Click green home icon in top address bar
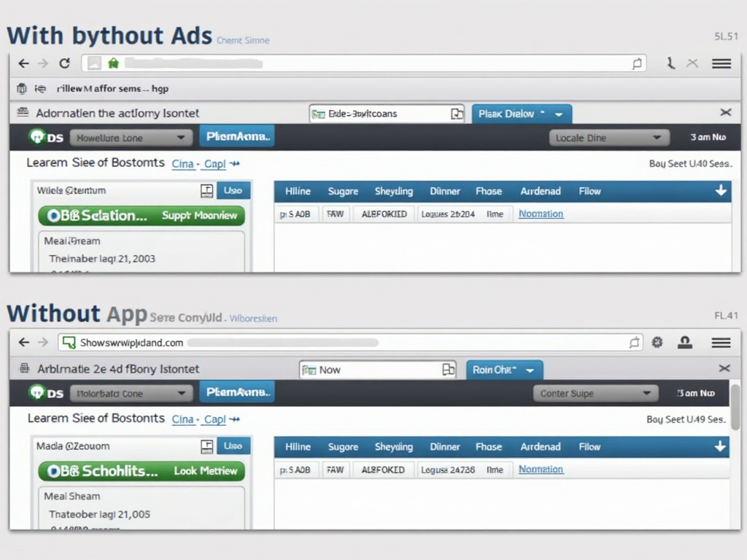The height and width of the screenshot is (560, 747). pyautogui.click(x=113, y=63)
